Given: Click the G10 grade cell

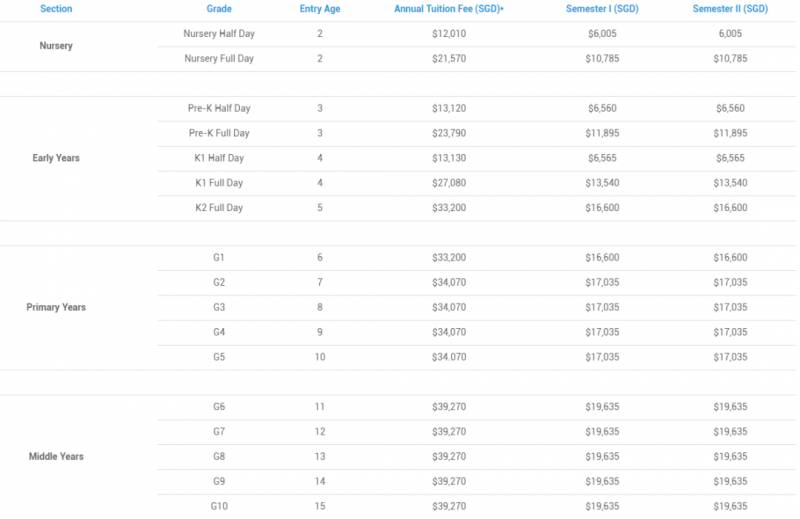Looking at the screenshot, I should (219, 506).
